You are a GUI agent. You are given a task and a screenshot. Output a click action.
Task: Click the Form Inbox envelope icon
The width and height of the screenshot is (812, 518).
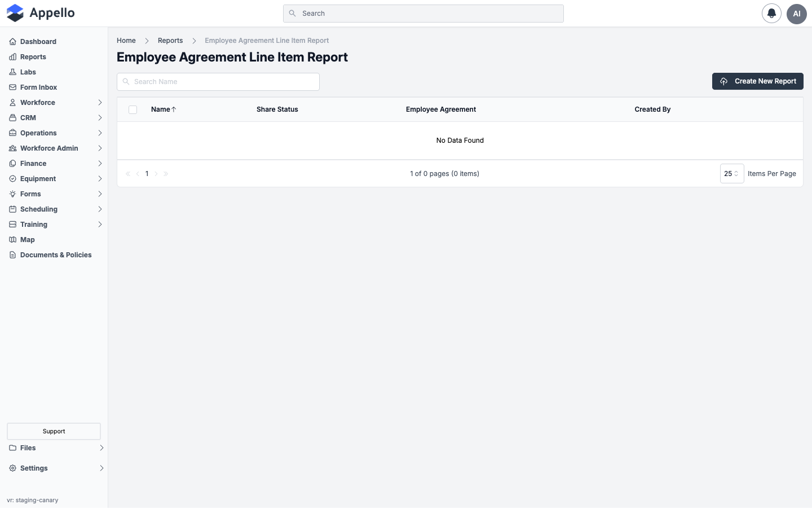pyautogui.click(x=12, y=87)
